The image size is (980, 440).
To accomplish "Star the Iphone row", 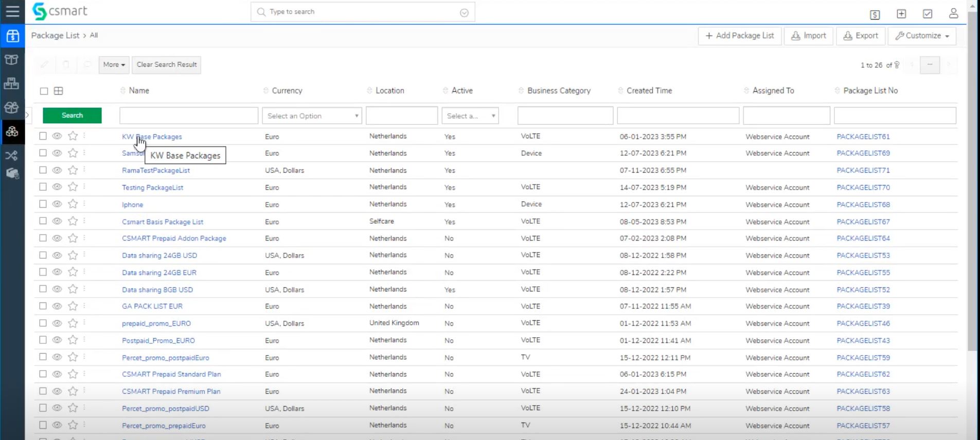I will (x=73, y=204).
